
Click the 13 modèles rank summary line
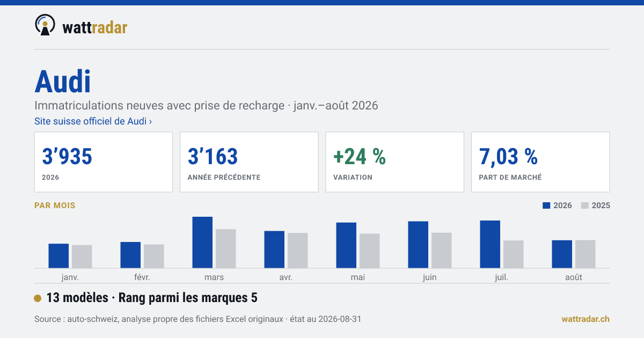click(152, 298)
